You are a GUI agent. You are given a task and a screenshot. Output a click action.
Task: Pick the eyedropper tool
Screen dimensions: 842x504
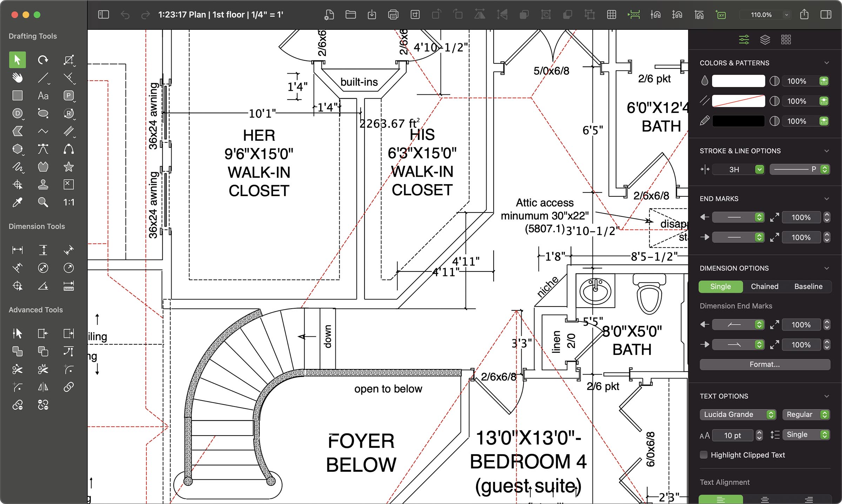click(17, 202)
